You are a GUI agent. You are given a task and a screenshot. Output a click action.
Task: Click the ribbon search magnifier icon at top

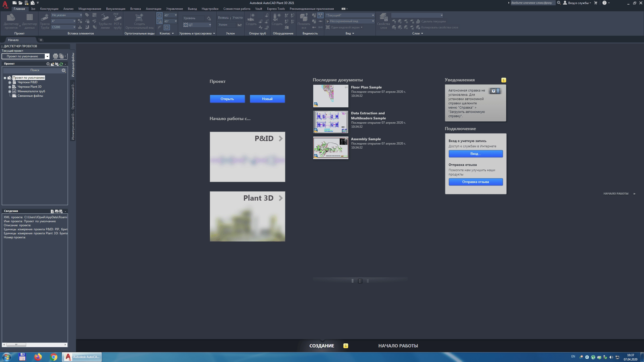pyautogui.click(x=559, y=3)
